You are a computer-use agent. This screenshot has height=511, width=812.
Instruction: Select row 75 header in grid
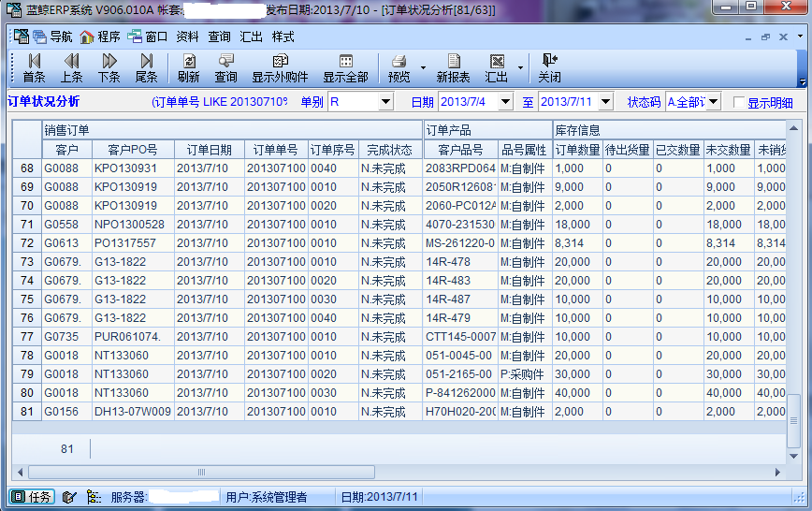tap(26, 299)
